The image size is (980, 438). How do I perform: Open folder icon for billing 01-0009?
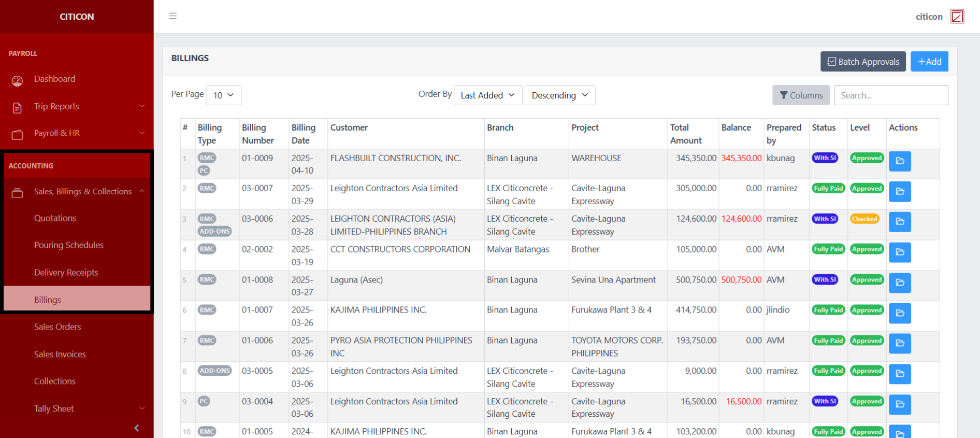coord(900,161)
